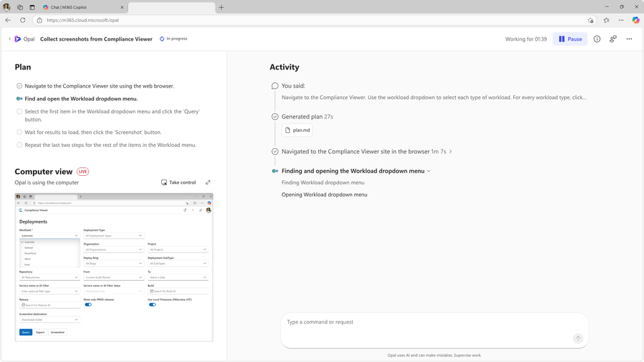Open the plan.md attachment
This screenshot has height=362, width=644.
coord(297,130)
